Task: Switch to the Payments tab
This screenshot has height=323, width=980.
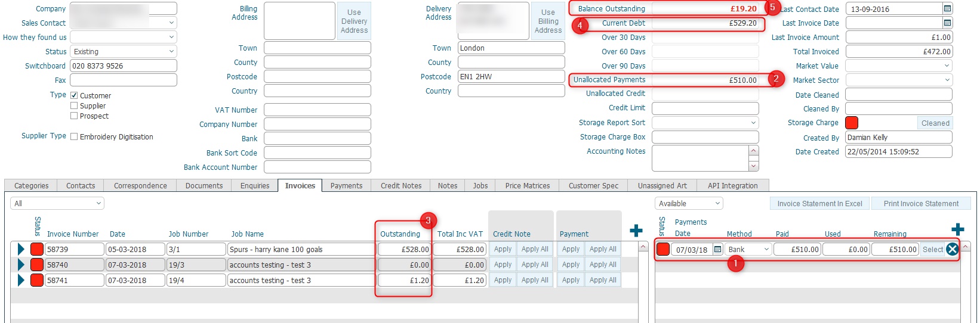Action: 346,186
